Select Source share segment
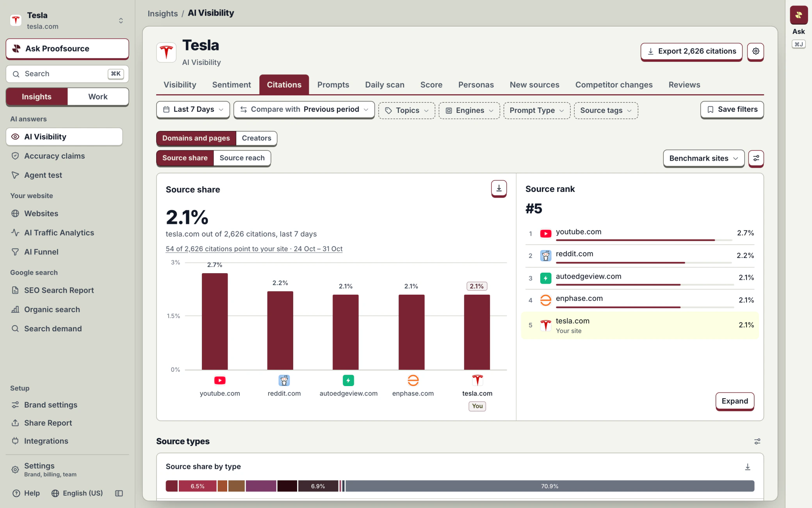 pyautogui.click(x=185, y=158)
